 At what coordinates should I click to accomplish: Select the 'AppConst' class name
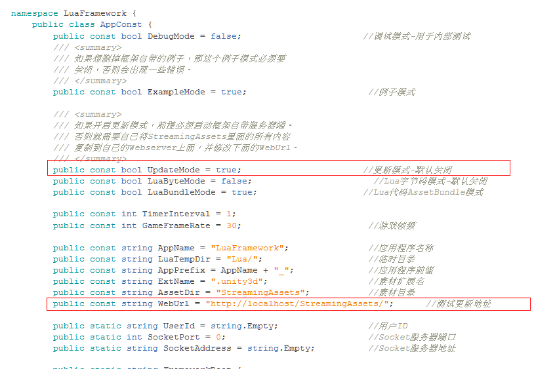coord(121,24)
